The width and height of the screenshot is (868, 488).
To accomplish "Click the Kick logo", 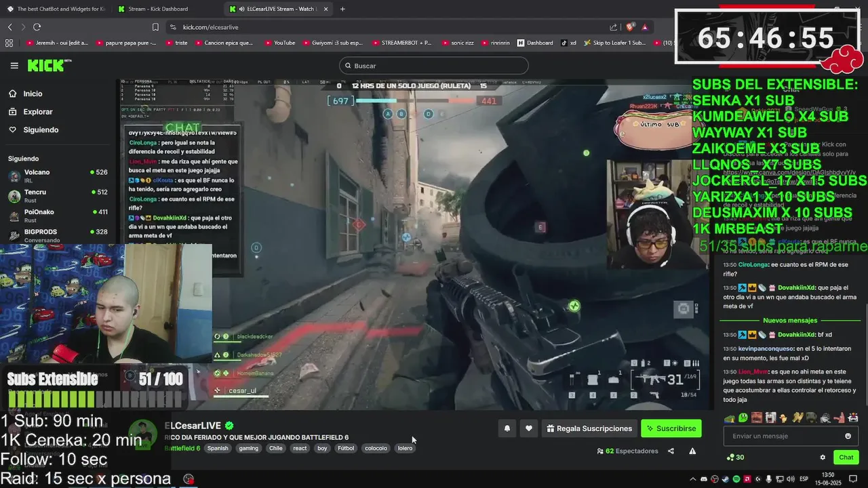I will (49, 65).
